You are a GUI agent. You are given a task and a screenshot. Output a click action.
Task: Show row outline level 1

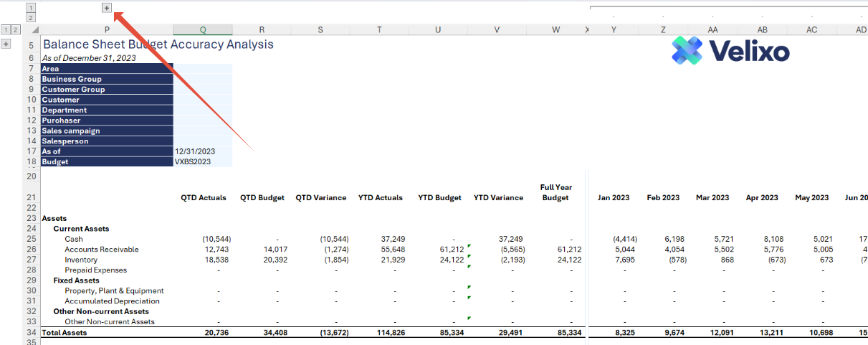[6, 29]
